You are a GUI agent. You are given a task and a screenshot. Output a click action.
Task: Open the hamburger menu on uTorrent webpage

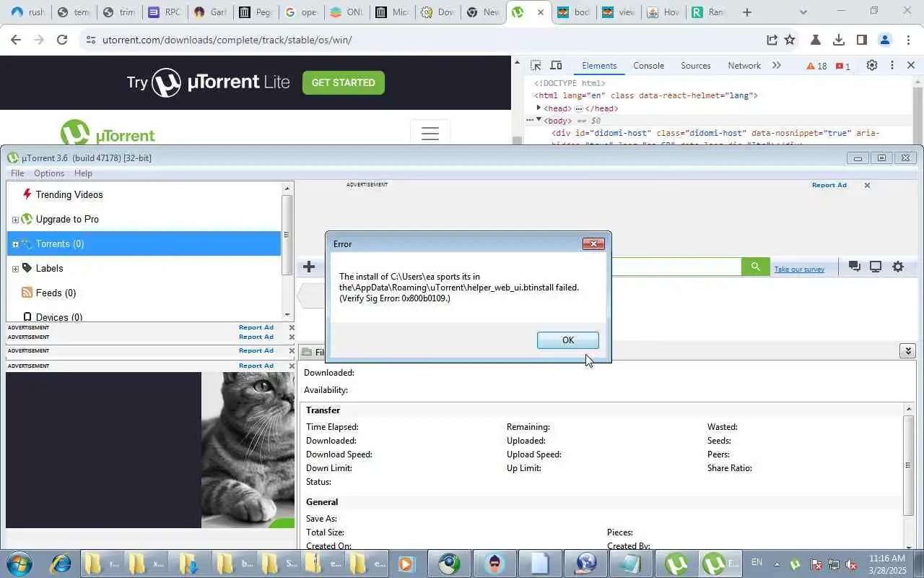pyautogui.click(x=430, y=134)
